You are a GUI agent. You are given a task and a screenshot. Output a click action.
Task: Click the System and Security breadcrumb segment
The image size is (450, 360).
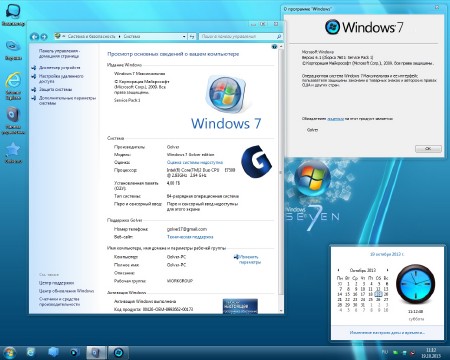(92, 36)
